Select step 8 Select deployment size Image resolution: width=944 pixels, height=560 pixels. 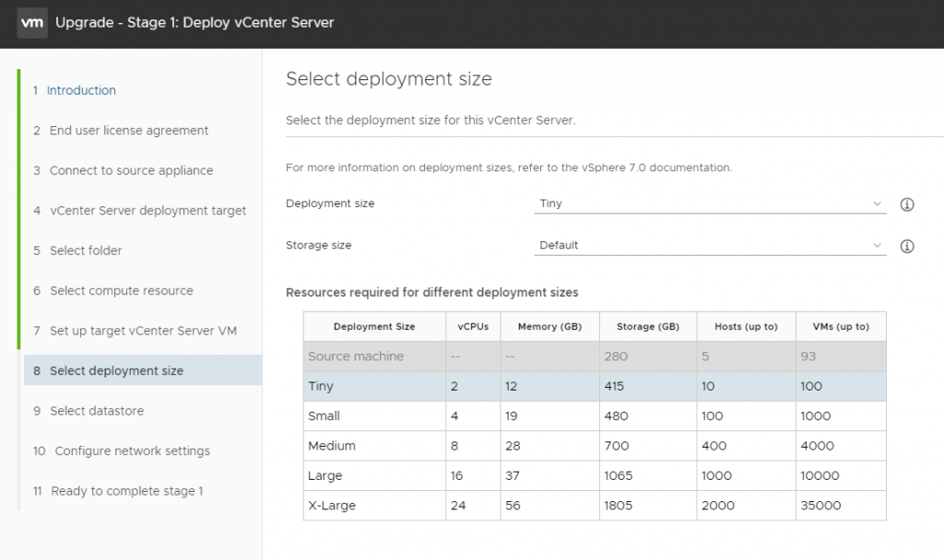[x=143, y=370]
